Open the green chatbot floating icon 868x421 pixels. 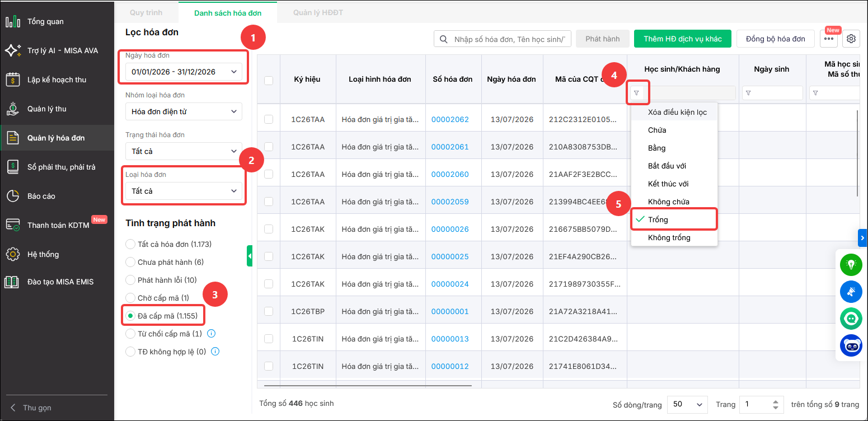pyautogui.click(x=851, y=319)
